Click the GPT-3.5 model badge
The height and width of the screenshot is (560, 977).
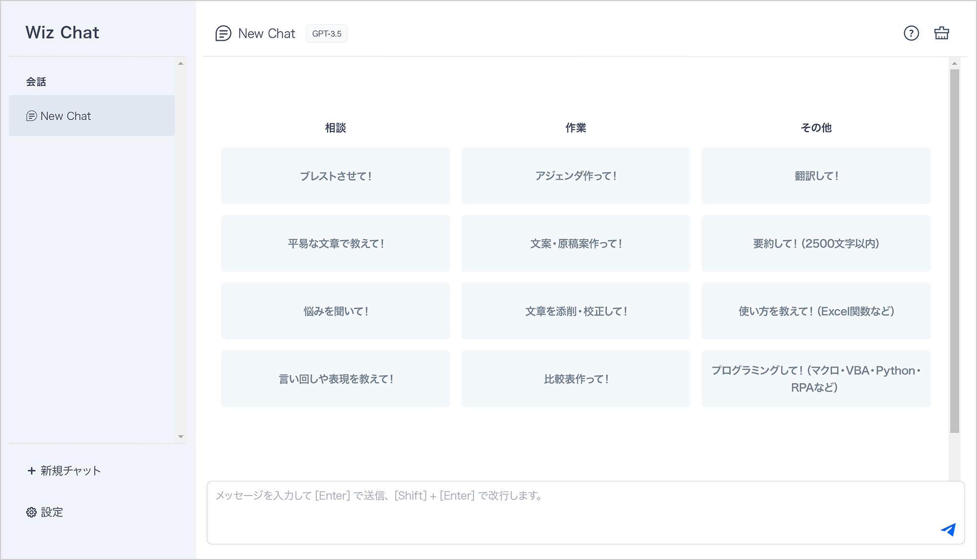coord(326,34)
